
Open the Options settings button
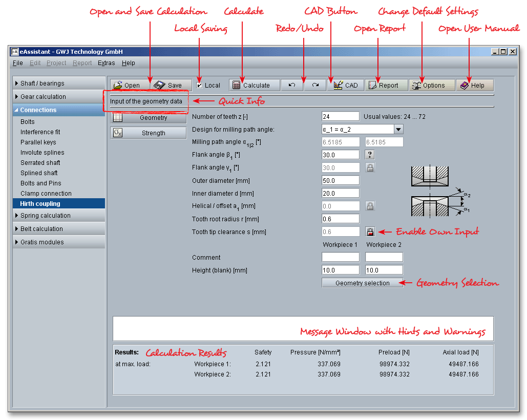coord(432,86)
